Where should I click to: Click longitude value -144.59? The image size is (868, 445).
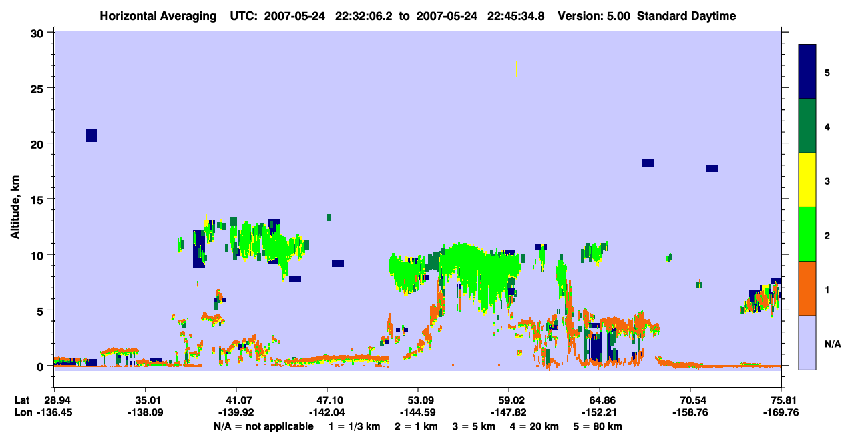[x=417, y=412]
